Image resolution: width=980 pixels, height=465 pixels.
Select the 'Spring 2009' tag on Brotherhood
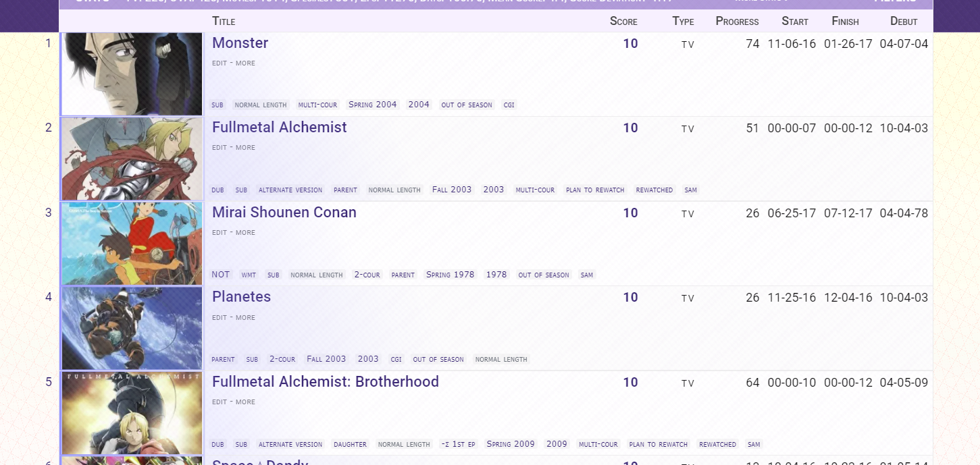[x=511, y=444]
